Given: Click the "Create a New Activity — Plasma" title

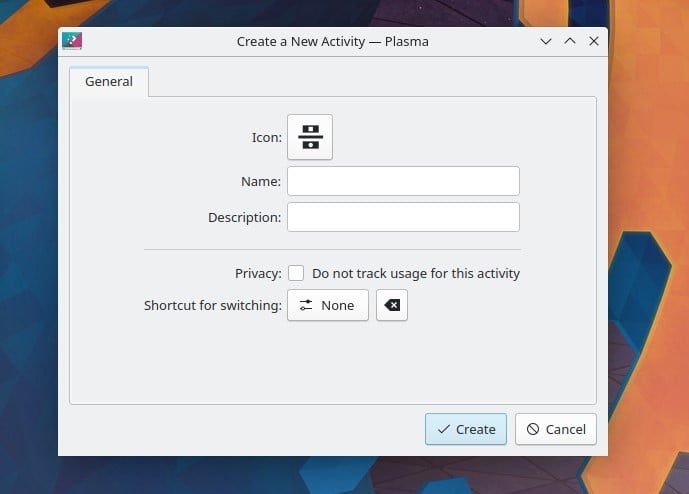Looking at the screenshot, I should (x=333, y=41).
